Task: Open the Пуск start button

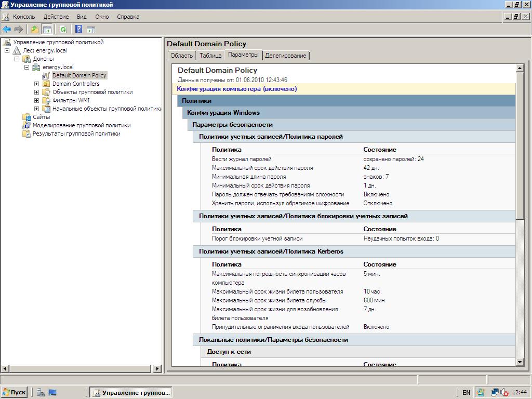Action: pyautogui.click(x=14, y=392)
